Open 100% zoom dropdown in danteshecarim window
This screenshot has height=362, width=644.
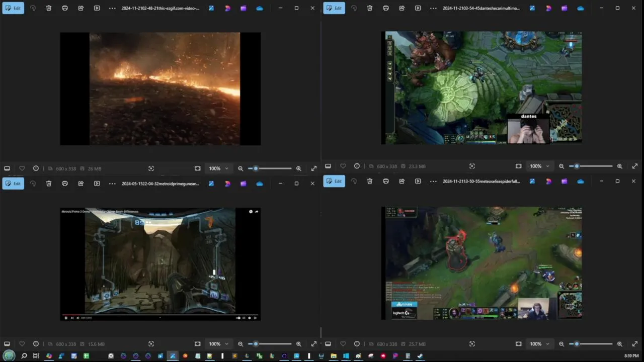click(x=540, y=166)
